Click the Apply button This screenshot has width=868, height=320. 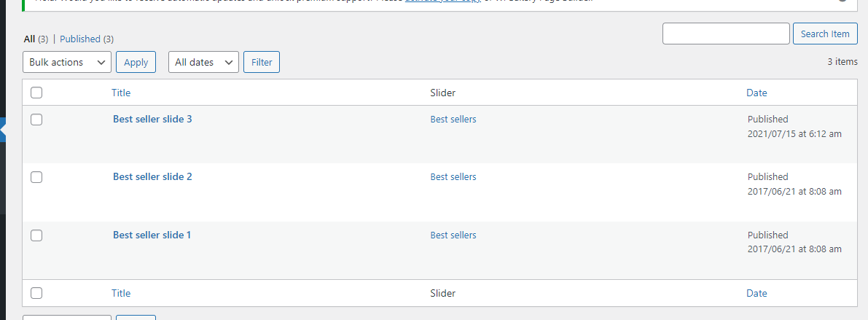pyautogui.click(x=136, y=63)
